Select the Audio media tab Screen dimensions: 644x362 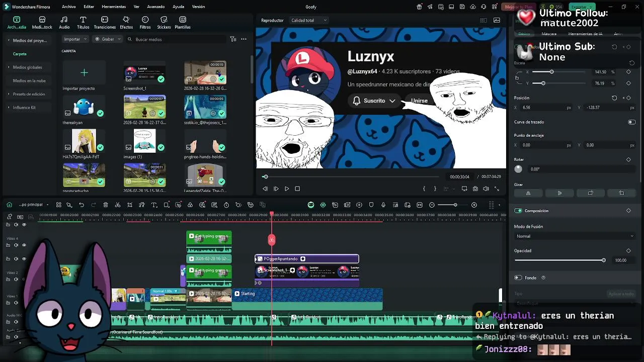[x=64, y=23]
